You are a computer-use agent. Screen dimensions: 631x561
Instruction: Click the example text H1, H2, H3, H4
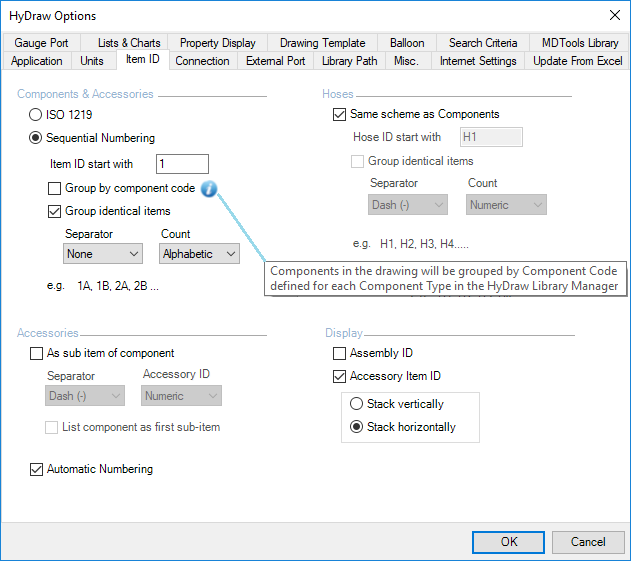click(x=424, y=244)
